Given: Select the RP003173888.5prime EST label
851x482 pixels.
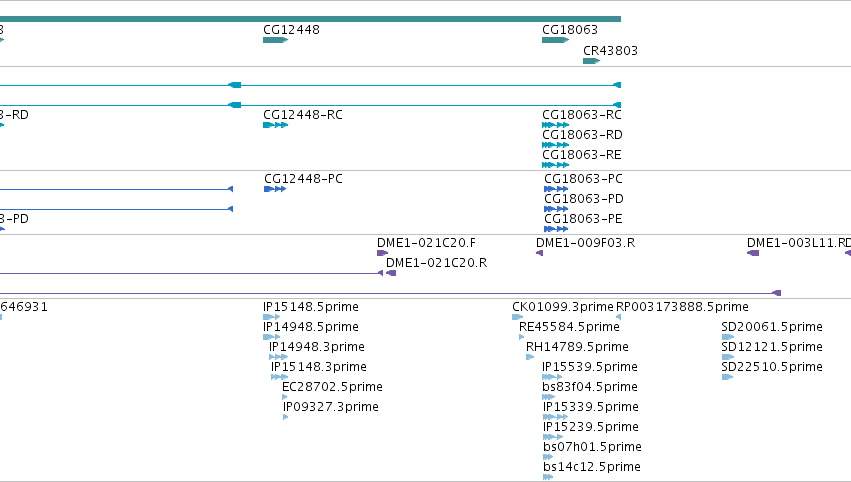Looking at the screenshot, I should point(682,307).
